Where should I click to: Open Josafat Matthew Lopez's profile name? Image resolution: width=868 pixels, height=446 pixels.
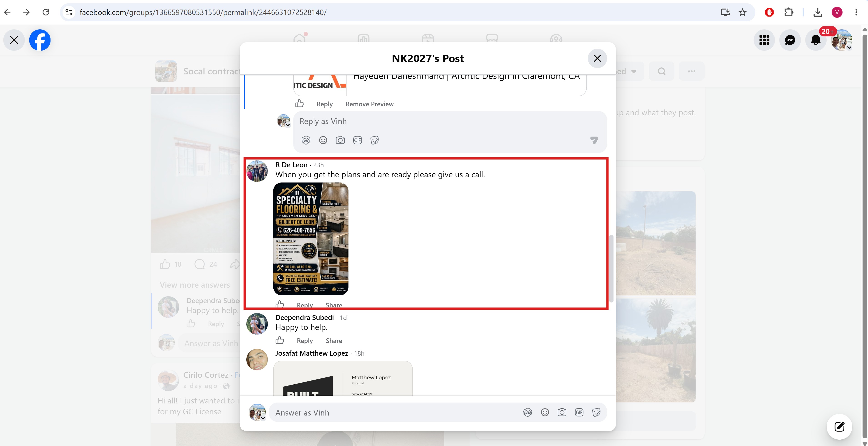tap(312, 353)
